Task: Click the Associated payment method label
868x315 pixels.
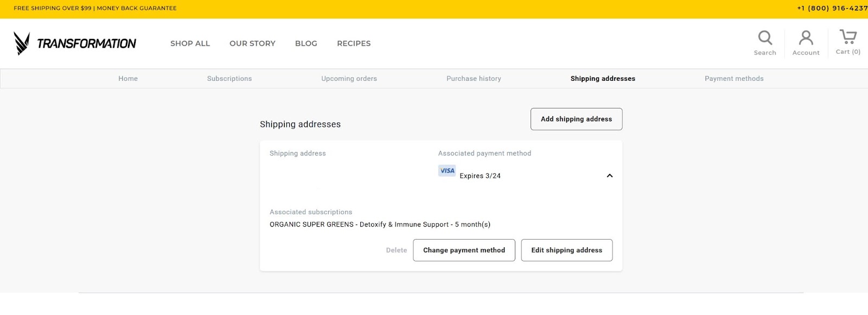Action: [484, 153]
